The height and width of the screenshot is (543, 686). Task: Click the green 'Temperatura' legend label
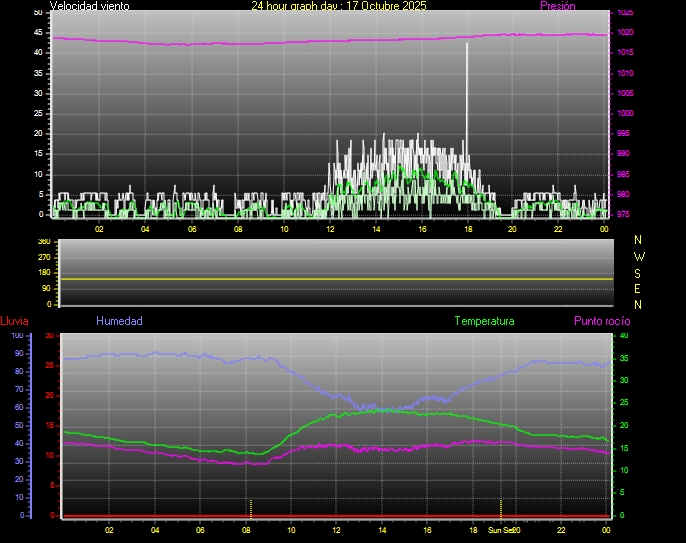tap(484, 321)
